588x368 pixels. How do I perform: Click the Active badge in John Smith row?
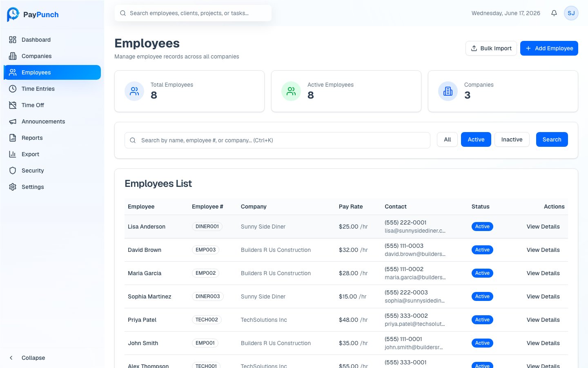point(482,343)
